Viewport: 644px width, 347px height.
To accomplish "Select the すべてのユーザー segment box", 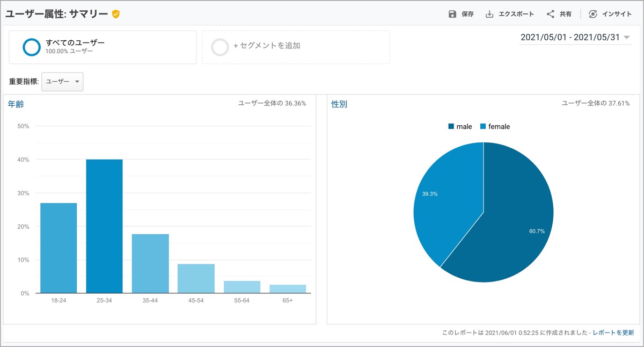I will [x=103, y=47].
